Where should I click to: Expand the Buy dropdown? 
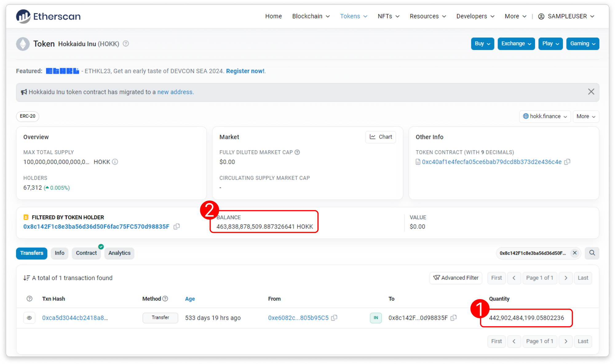coord(482,44)
